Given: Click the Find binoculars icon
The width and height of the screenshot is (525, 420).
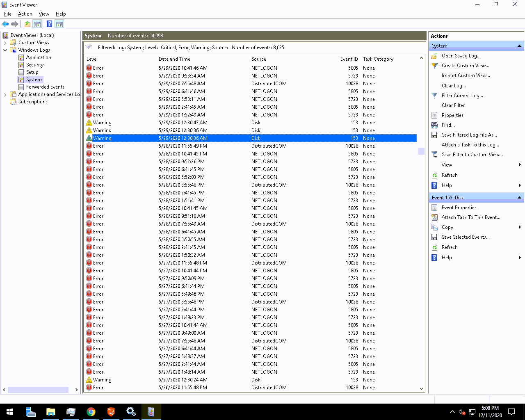Looking at the screenshot, I should coord(434,125).
